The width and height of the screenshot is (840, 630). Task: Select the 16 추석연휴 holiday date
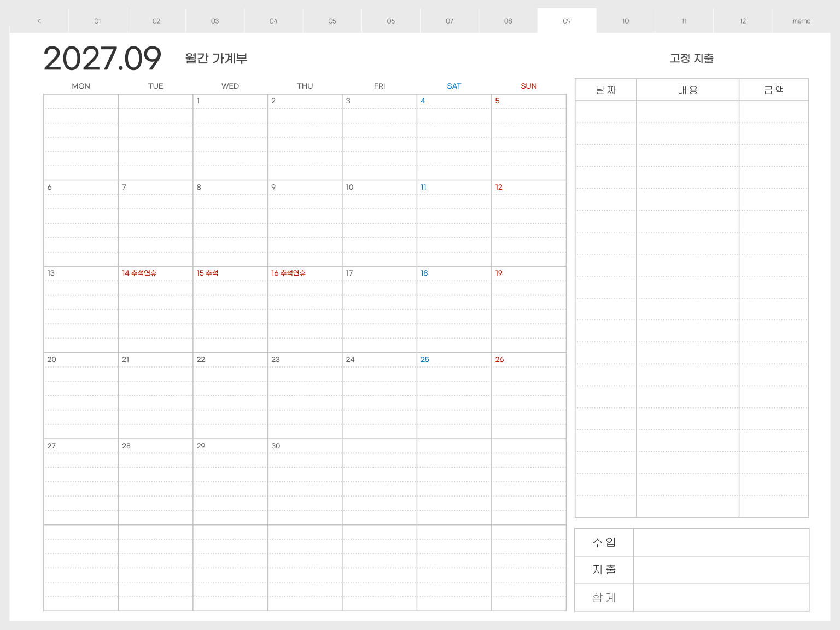tap(288, 273)
